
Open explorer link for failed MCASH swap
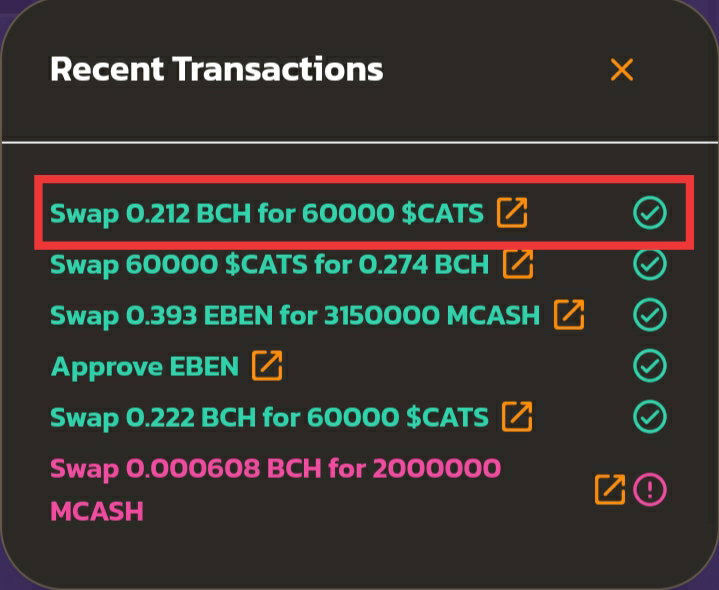(610, 490)
